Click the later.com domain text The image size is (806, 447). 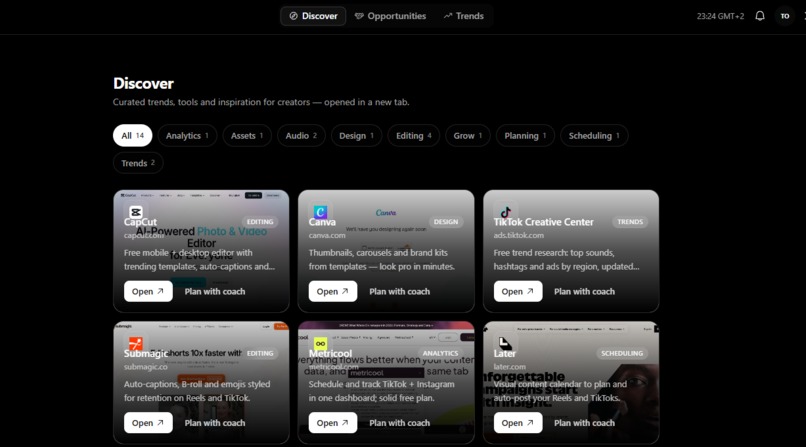tap(509, 367)
